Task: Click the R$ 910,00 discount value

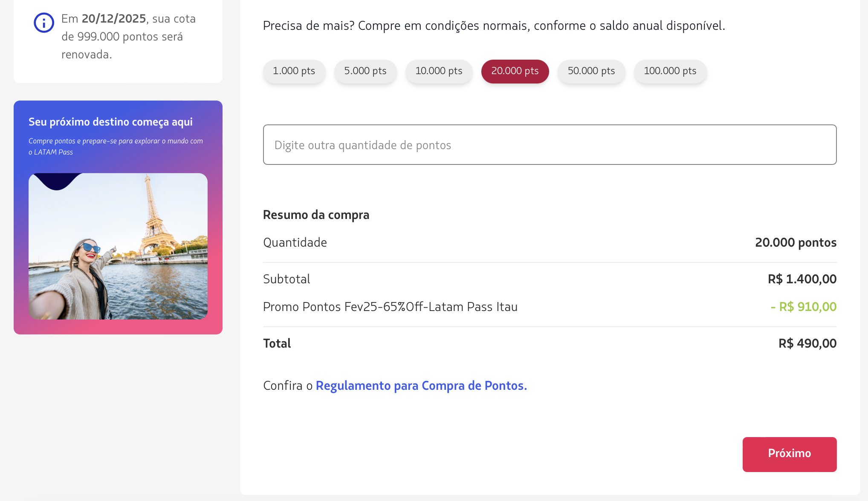Action: (x=803, y=307)
